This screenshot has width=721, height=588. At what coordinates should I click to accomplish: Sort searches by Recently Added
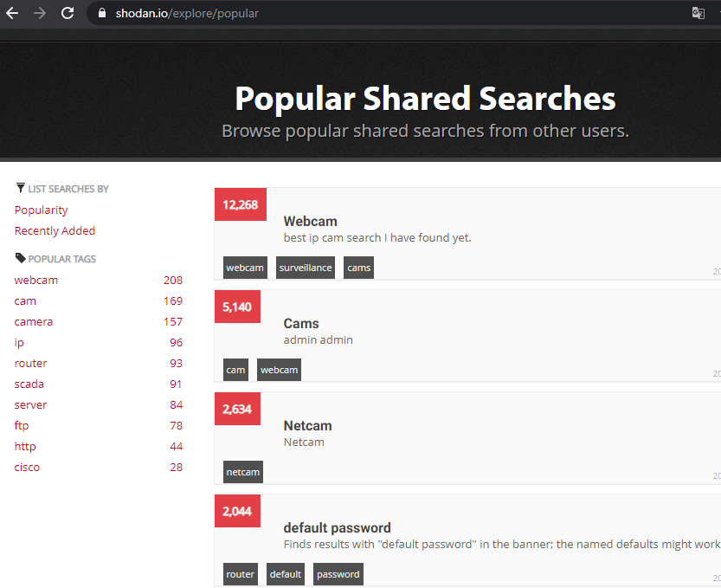(55, 230)
